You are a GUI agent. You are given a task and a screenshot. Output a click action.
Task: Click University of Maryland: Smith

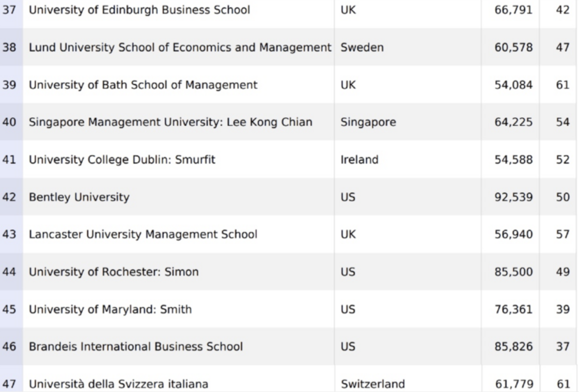[x=110, y=310]
